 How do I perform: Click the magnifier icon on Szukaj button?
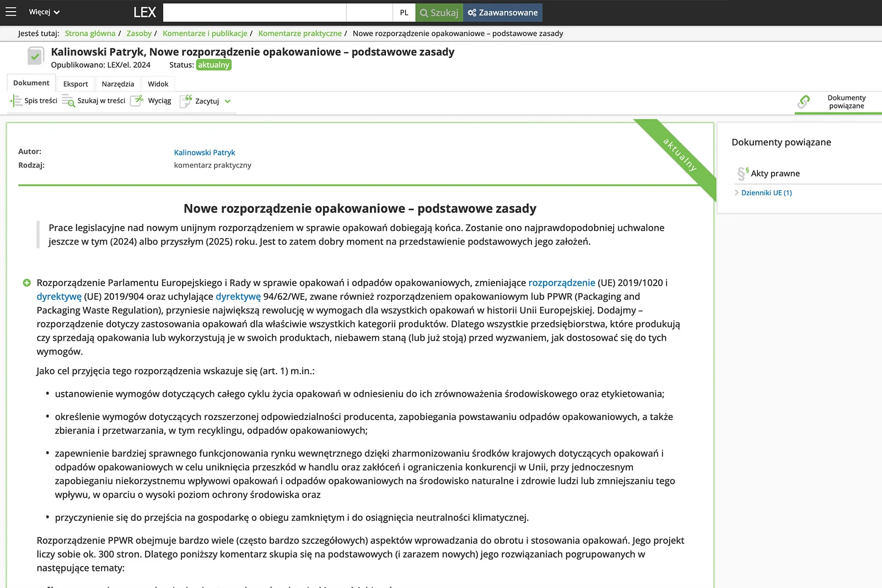pos(424,13)
